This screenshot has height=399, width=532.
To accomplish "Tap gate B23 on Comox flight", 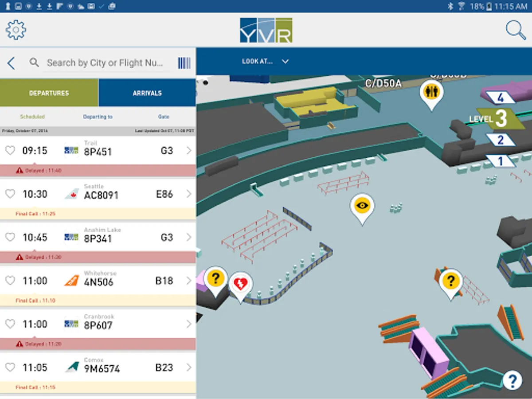I will tap(164, 368).
